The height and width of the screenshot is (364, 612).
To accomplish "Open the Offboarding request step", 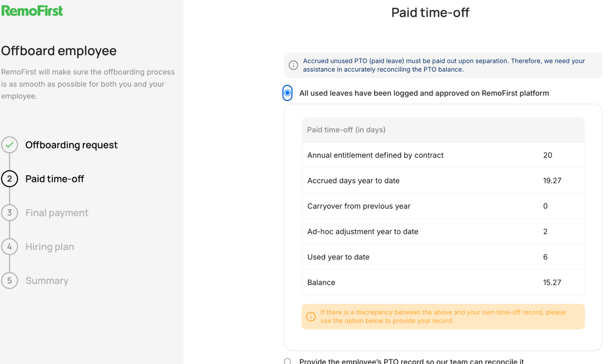I will [71, 145].
